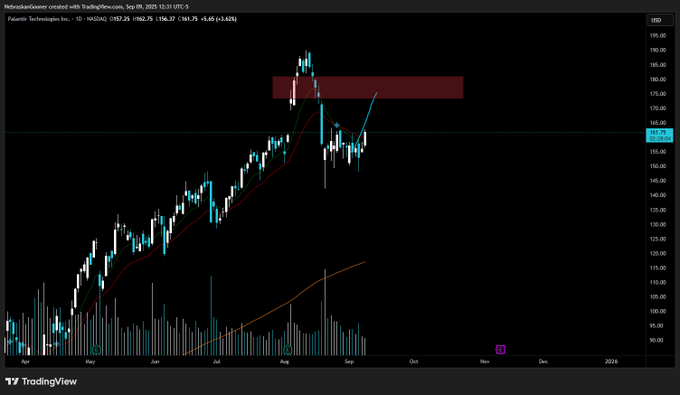Click the +5.65 (+3.62%) change value
This screenshot has height=395, width=680.
point(219,19)
